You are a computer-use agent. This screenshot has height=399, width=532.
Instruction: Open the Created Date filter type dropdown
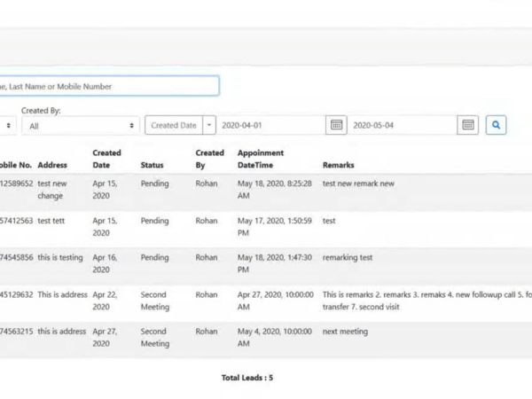coord(209,126)
